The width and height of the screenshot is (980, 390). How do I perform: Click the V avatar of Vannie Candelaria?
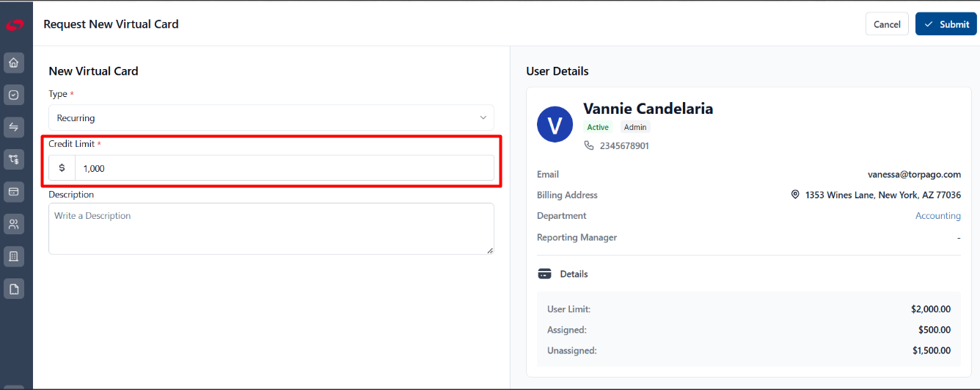(555, 125)
